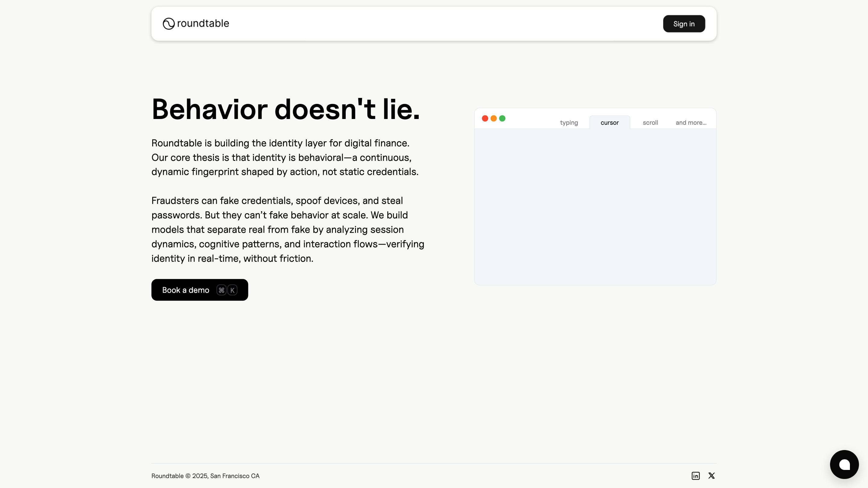This screenshot has height=488, width=868.
Task: Open the X (Twitter) icon in the footer
Action: pyautogui.click(x=711, y=476)
